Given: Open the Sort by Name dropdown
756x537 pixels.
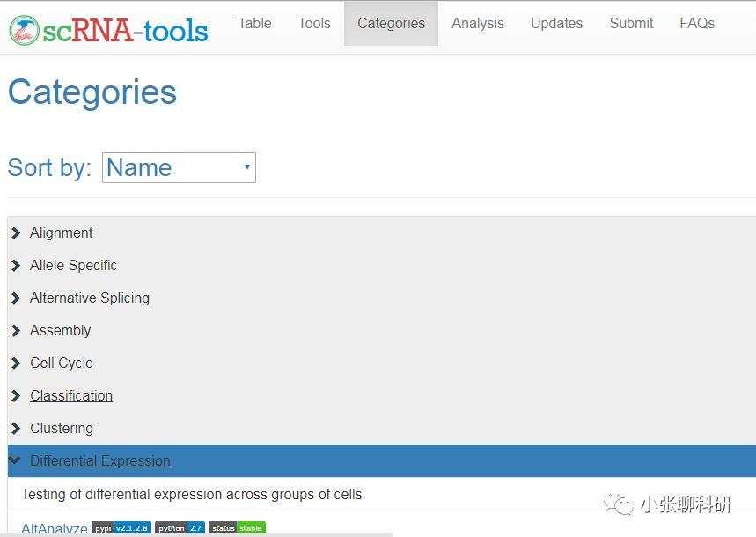Looking at the screenshot, I should point(179,167).
